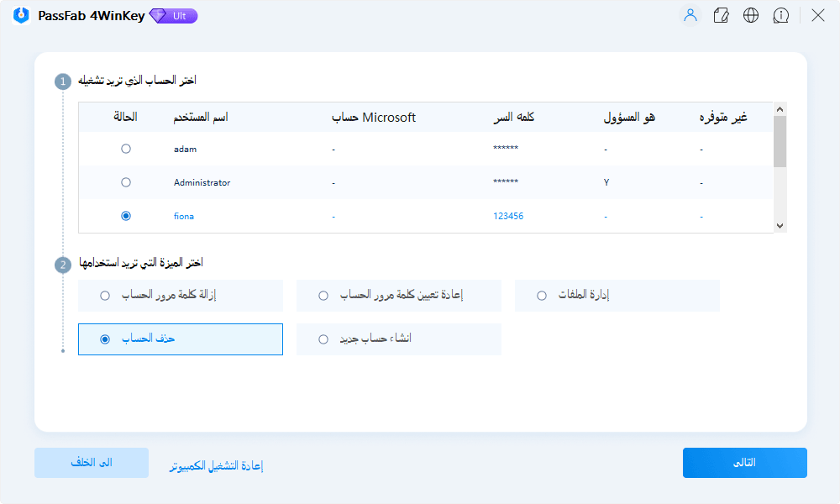Screen dimensions: 840x504
Task: Click the Ult edition badge
Action: click(173, 15)
